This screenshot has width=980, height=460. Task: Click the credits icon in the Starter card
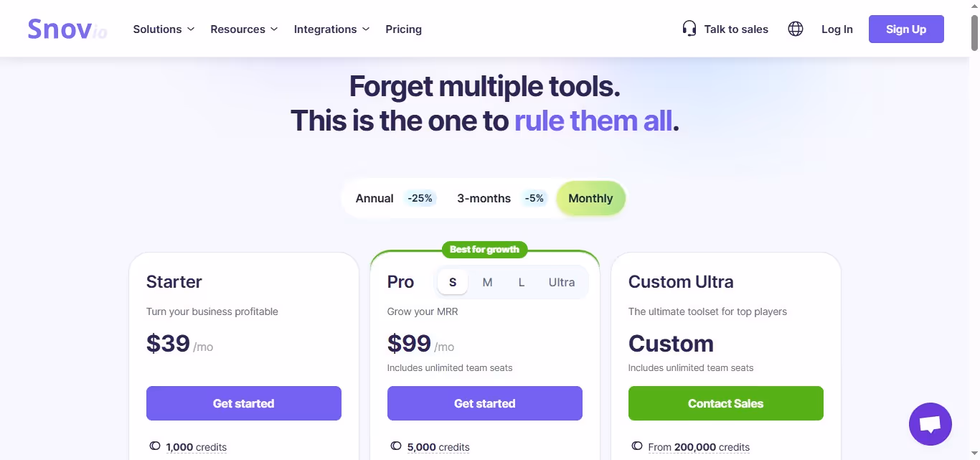coord(154,446)
